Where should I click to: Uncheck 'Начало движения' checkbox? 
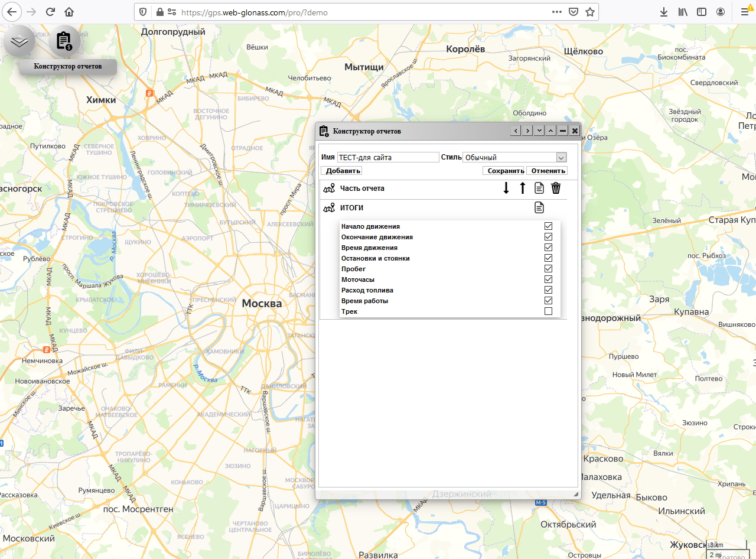click(548, 226)
